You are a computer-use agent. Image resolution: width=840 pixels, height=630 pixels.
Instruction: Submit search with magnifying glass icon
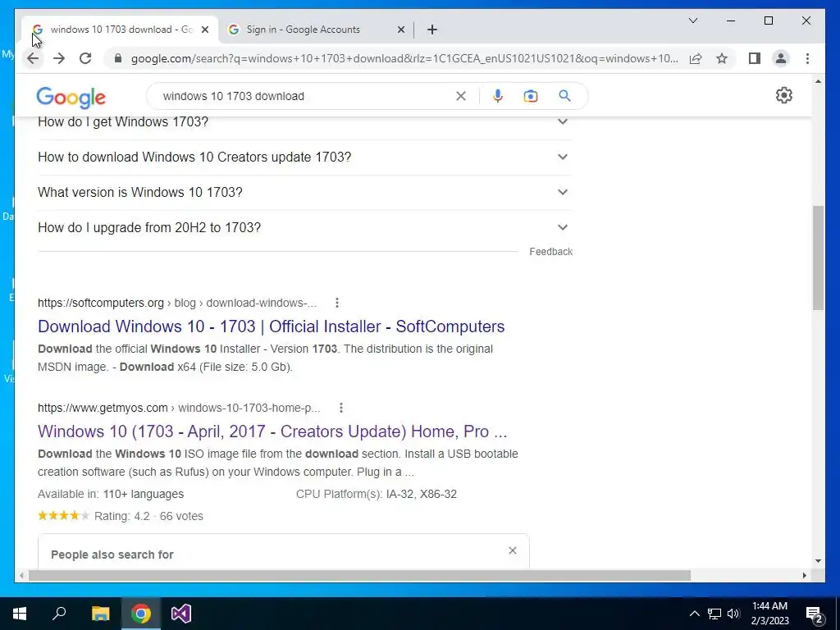tap(564, 96)
